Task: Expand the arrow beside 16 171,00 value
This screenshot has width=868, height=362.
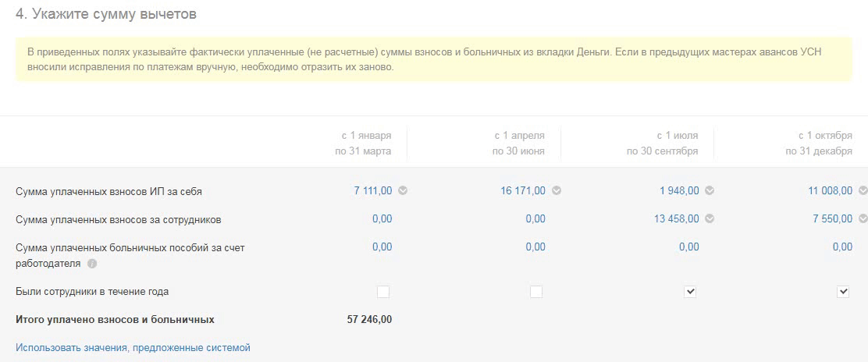Action: pos(556,190)
